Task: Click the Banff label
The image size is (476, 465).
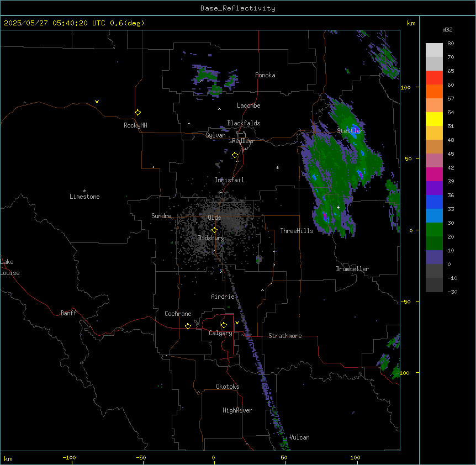Action: pyautogui.click(x=68, y=313)
